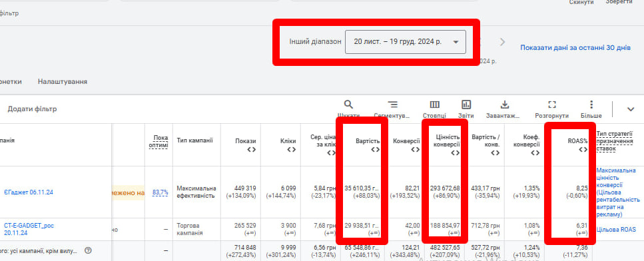Toggle comparison arrows under Кліки header
This screenshot has height=261, width=644.
(291, 150)
